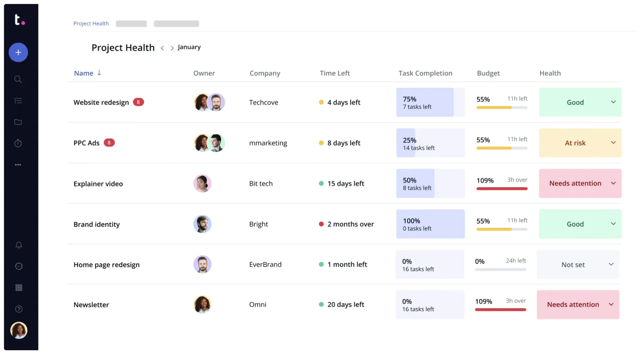Open At risk dropdown for PPC Ads

(580, 143)
